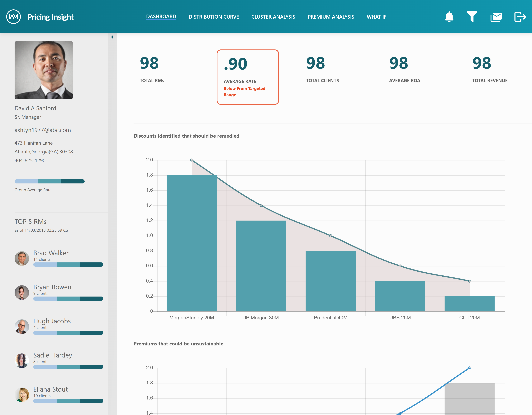Click David A Sanford's profile photo
This screenshot has height=415, width=532.
tap(44, 70)
